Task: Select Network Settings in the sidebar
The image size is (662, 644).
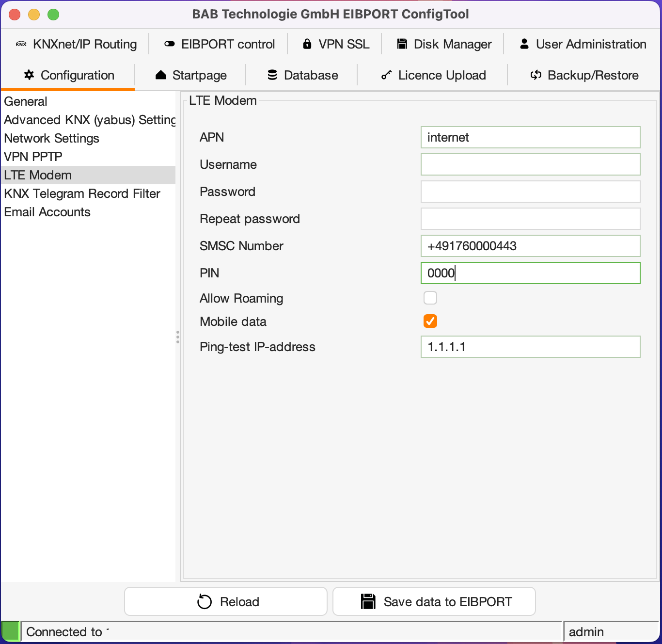Action: 52,138
